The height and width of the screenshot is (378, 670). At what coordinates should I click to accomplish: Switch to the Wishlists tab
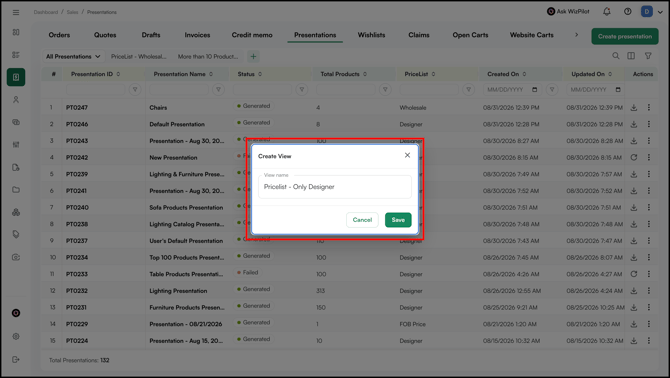click(x=371, y=35)
